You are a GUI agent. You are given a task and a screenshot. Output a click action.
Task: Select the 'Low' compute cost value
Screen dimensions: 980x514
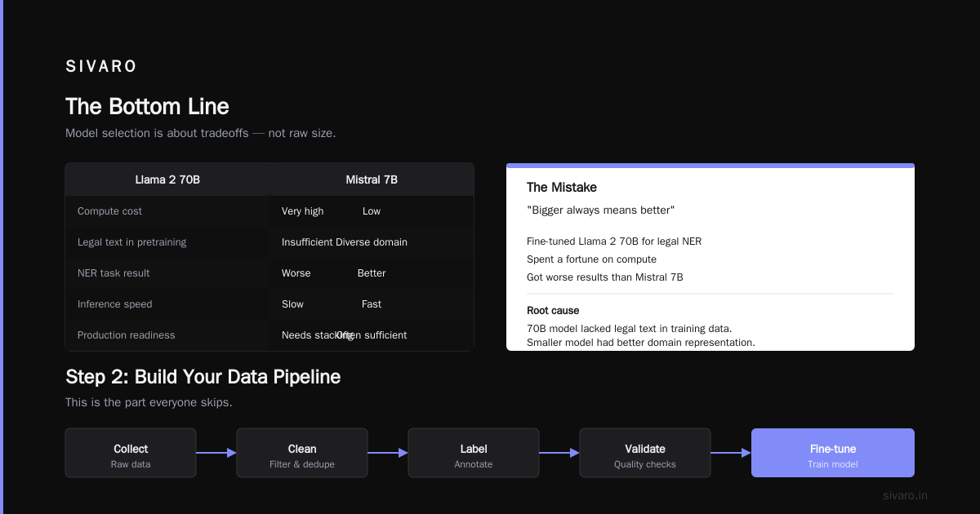pos(372,211)
